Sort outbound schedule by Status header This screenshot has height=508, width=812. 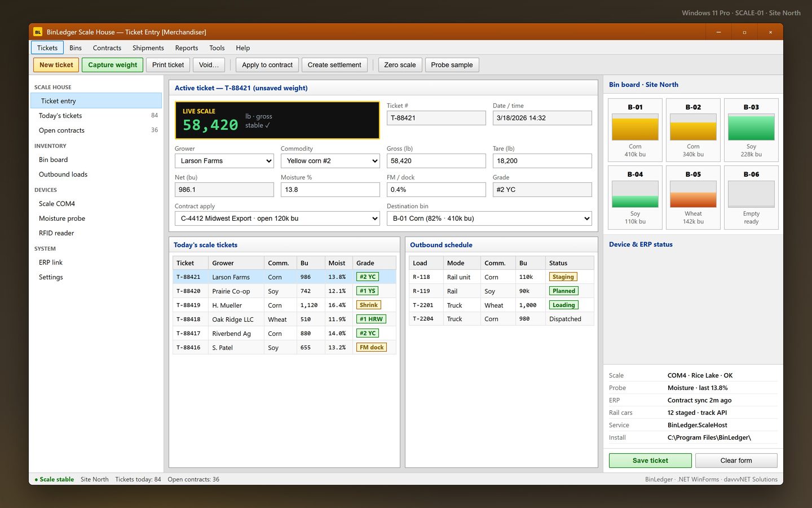(x=570, y=263)
